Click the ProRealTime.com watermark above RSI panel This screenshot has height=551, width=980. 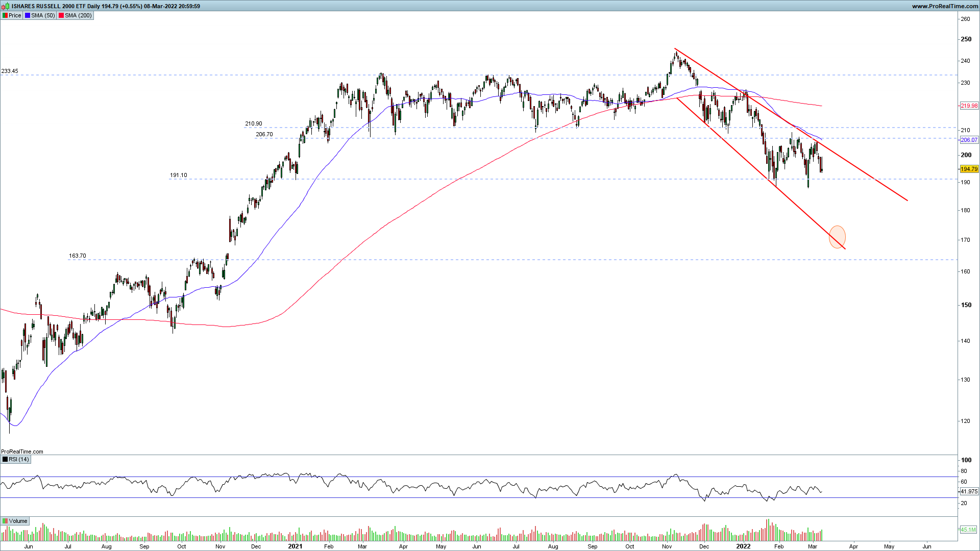tap(22, 452)
